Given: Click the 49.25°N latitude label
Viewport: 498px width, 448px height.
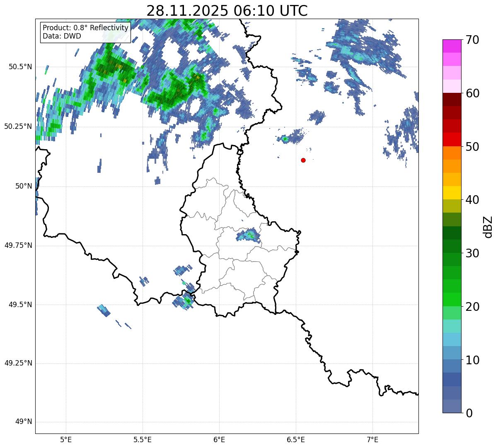Looking at the screenshot, I should [18, 363].
